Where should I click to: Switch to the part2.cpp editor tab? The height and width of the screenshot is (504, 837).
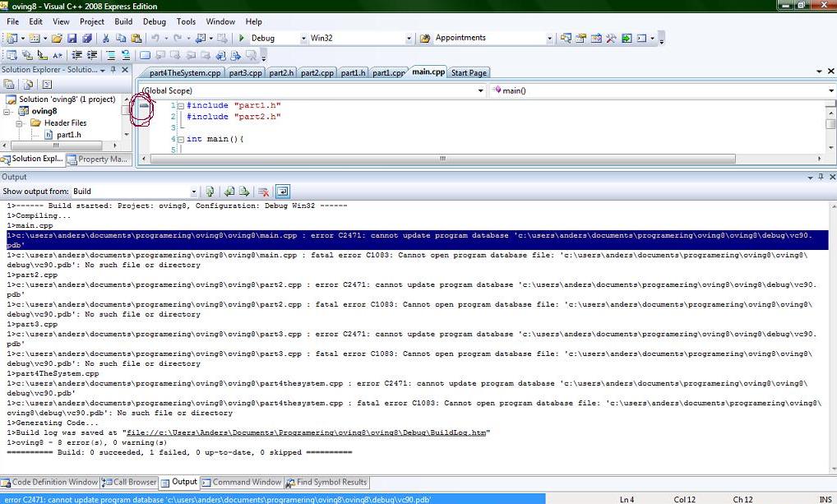point(317,73)
